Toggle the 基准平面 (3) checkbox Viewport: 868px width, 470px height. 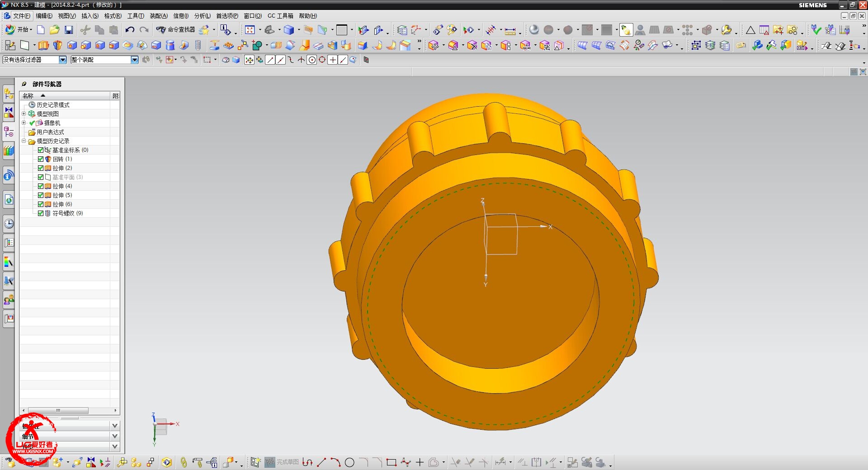[x=41, y=177]
